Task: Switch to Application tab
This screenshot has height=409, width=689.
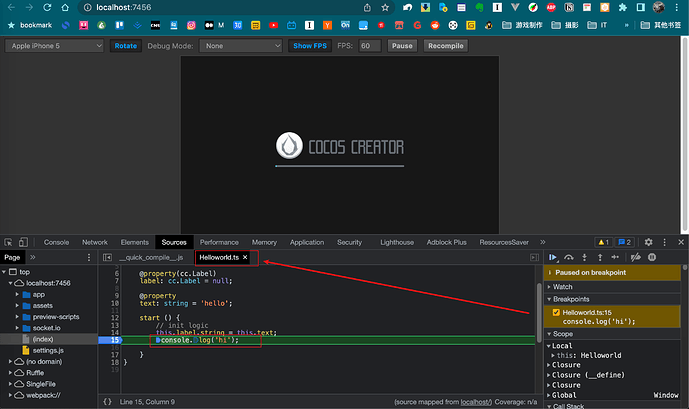Action: click(307, 242)
